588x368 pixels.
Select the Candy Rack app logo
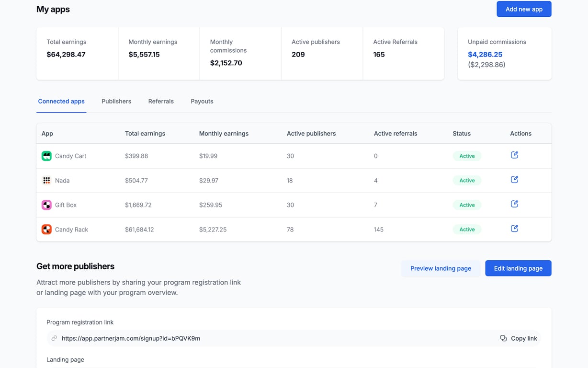tap(46, 230)
